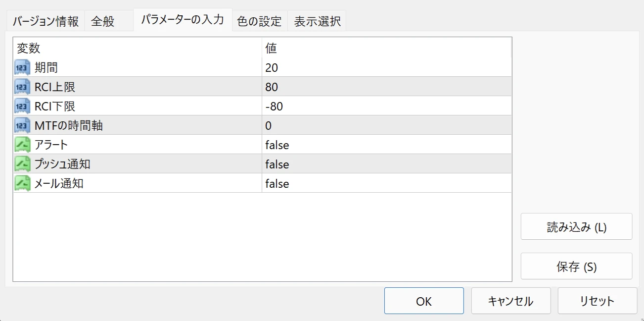Viewport: 644px width, 321px height.
Task: Click the boolean icon beside メール通知
Action: (x=22, y=183)
